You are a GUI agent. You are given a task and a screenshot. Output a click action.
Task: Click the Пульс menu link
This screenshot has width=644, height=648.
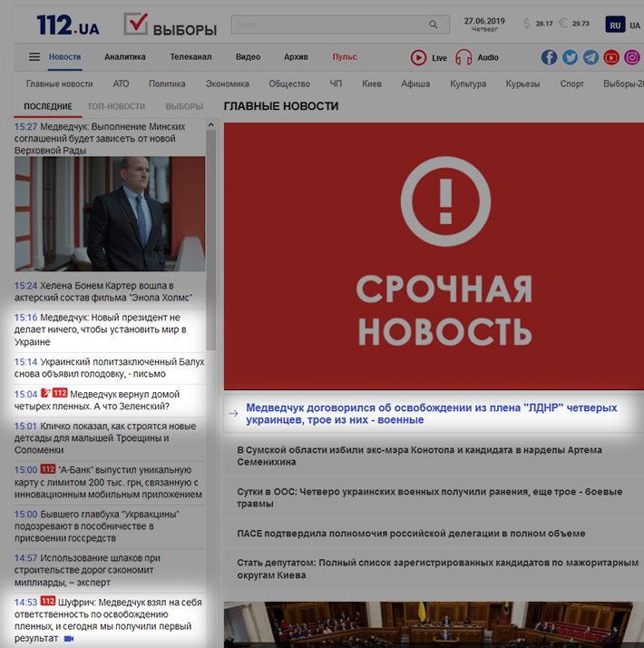tap(345, 57)
